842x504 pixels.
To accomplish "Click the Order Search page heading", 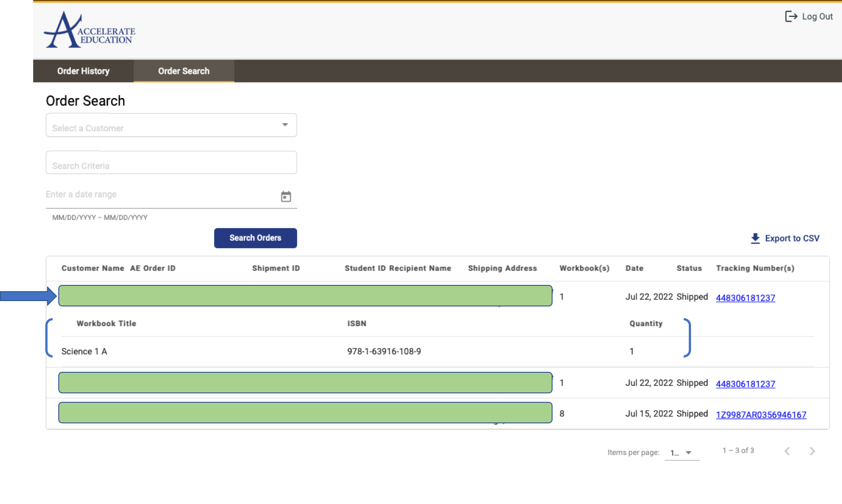I will (85, 101).
